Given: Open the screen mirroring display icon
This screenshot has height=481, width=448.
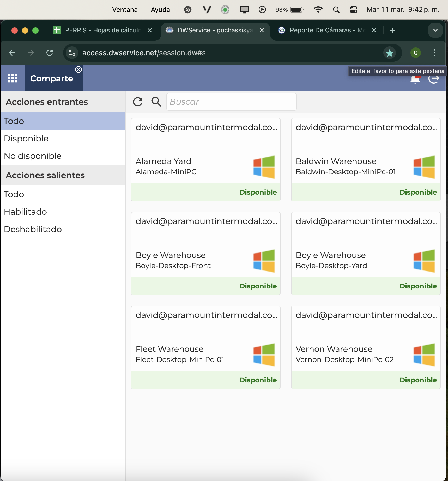Looking at the screenshot, I should click(244, 10).
